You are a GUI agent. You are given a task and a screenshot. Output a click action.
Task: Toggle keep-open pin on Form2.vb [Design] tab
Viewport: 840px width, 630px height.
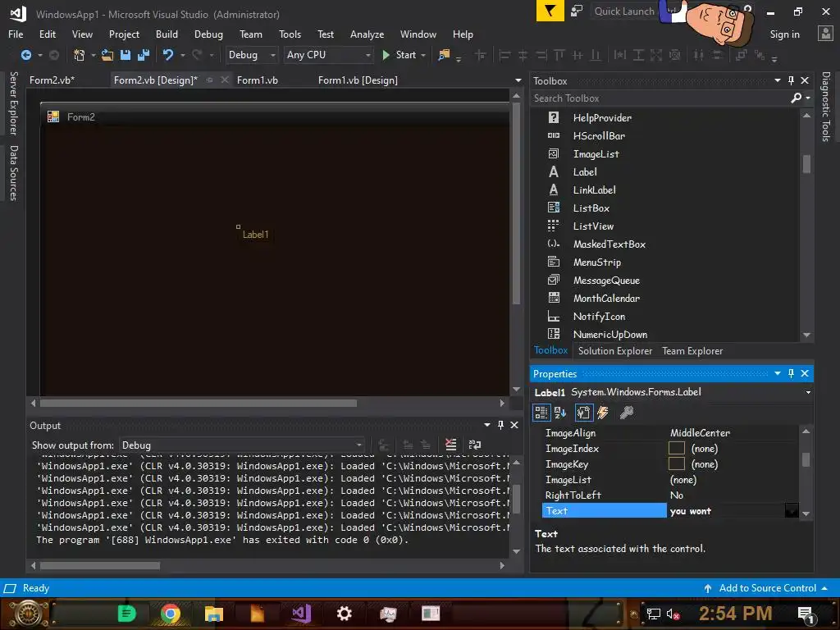[x=209, y=80]
